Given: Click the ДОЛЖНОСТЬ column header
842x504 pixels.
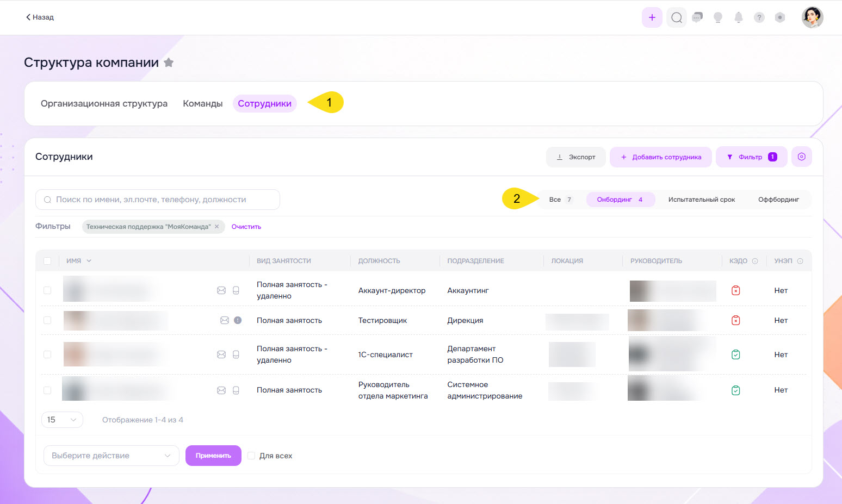Looking at the screenshot, I should coord(379,261).
